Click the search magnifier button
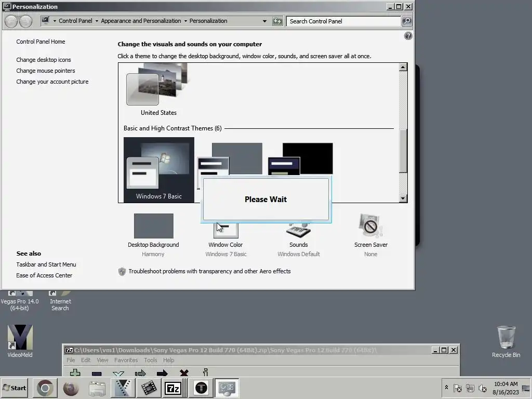This screenshot has height=399, width=532. (406, 21)
